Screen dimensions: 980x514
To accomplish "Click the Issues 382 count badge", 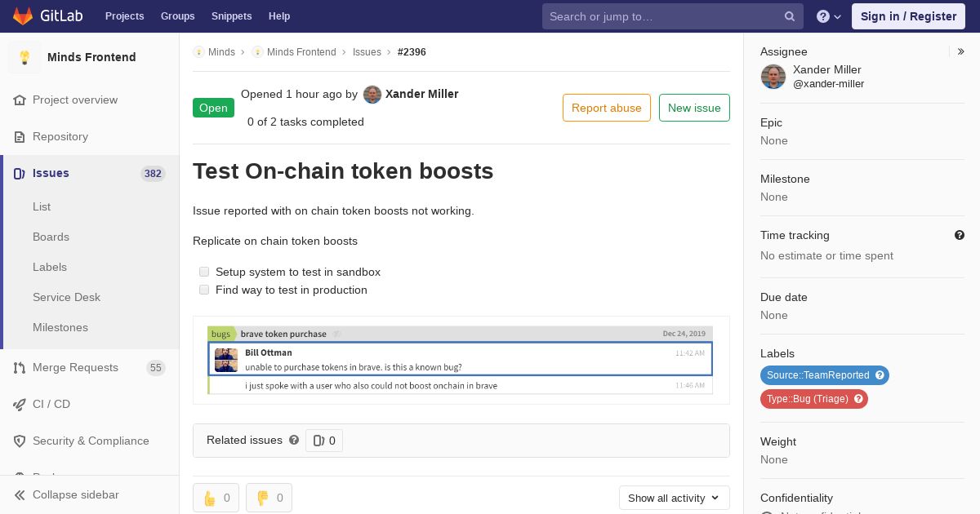I will pyautogui.click(x=153, y=174).
